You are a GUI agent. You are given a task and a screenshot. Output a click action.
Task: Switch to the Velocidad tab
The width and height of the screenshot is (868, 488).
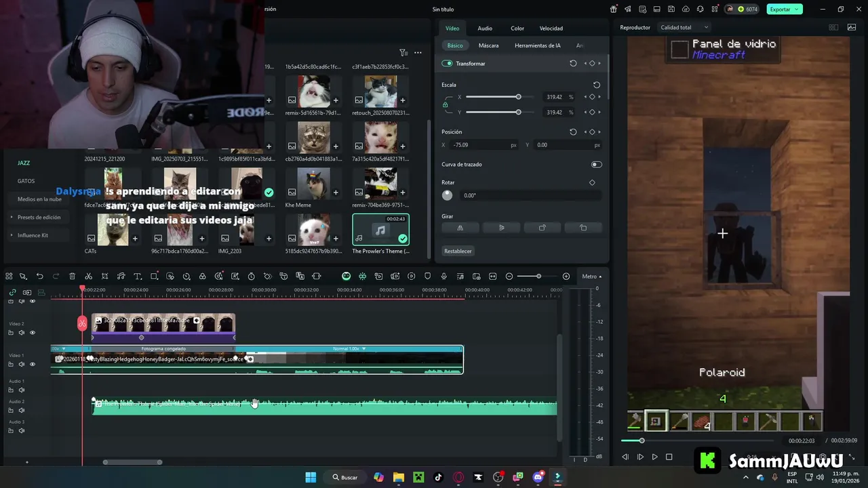[551, 28]
